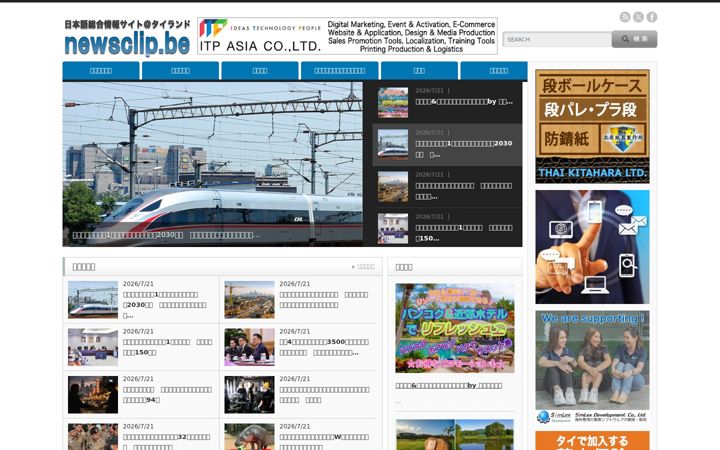Image resolution: width=720 pixels, height=450 pixels.
Task: Open the hippo news thumbnail
Action: coord(249,437)
